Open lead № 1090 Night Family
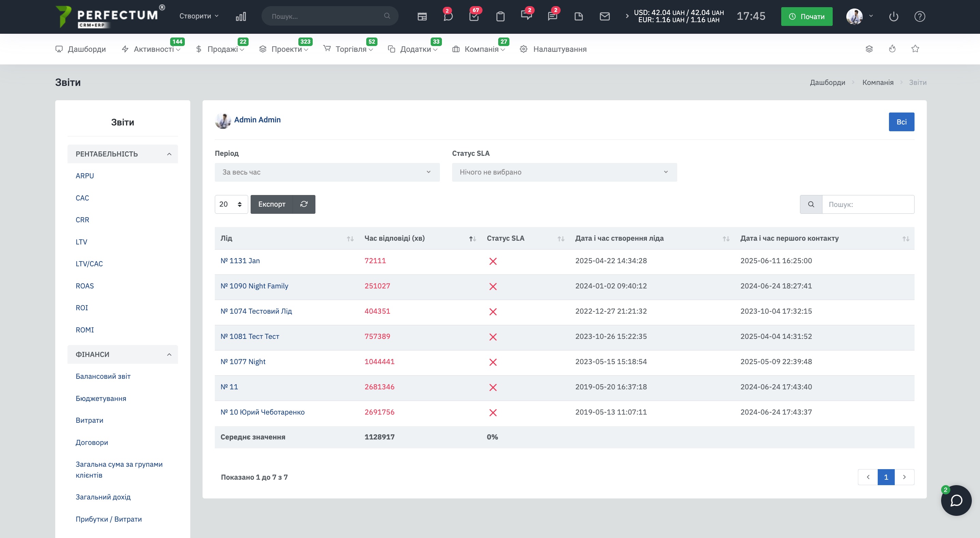980x538 pixels. click(254, 286)
